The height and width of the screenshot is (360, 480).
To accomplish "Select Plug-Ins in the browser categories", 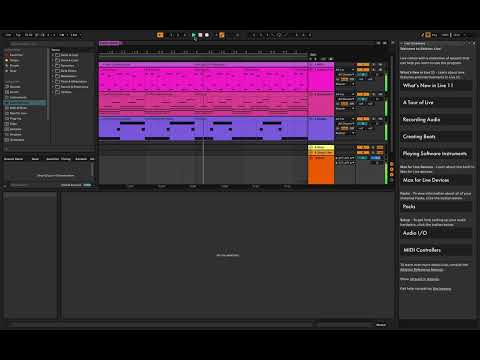I will 16,119.
